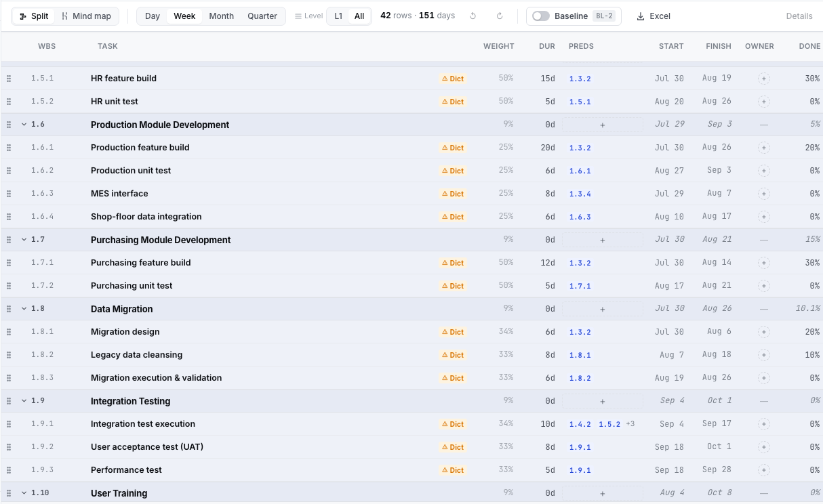Click the WEIGHT column header
Viewport: 823px width, 504px height.
pos(499,46)
